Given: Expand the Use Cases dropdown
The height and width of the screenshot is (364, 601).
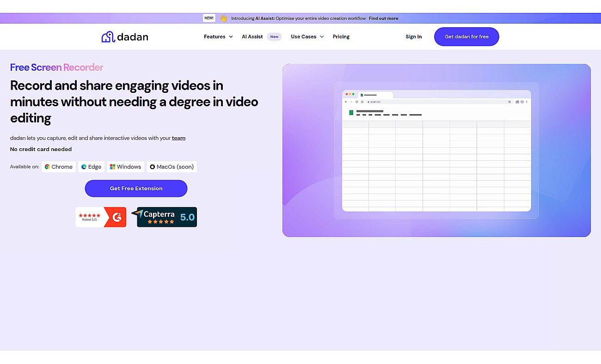Looking at the screenshot, I should [307, 37].
